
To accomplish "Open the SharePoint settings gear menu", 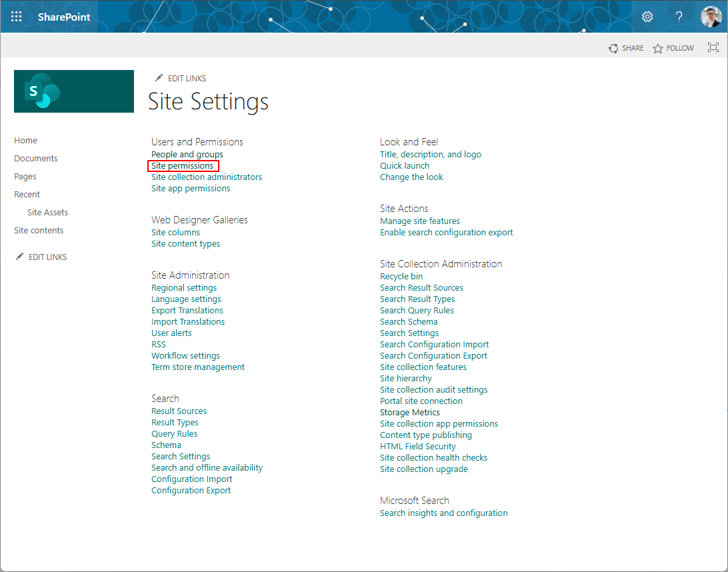I will coord(647,16).
